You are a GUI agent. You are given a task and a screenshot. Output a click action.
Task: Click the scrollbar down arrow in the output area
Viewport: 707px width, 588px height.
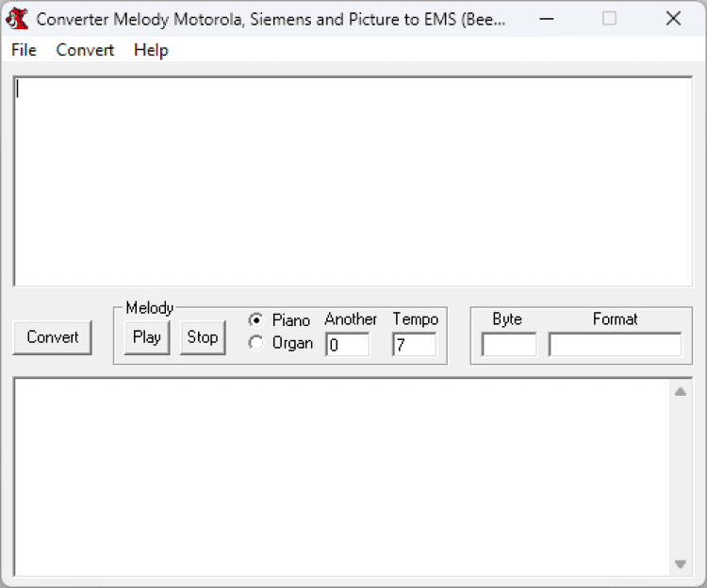(681, 563)
